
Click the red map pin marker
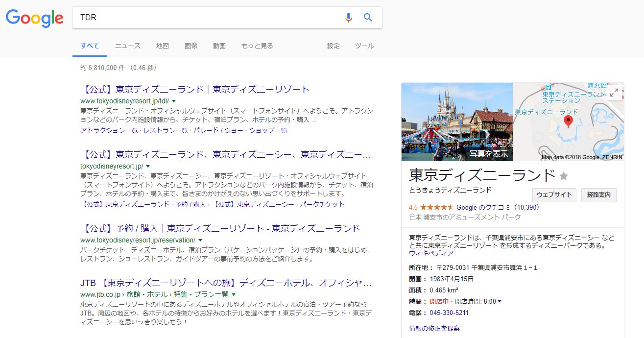(x=568, y=121)
